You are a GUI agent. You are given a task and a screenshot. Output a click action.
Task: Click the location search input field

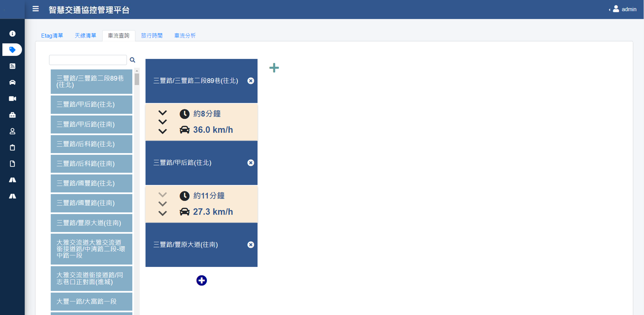click(88, 60)
